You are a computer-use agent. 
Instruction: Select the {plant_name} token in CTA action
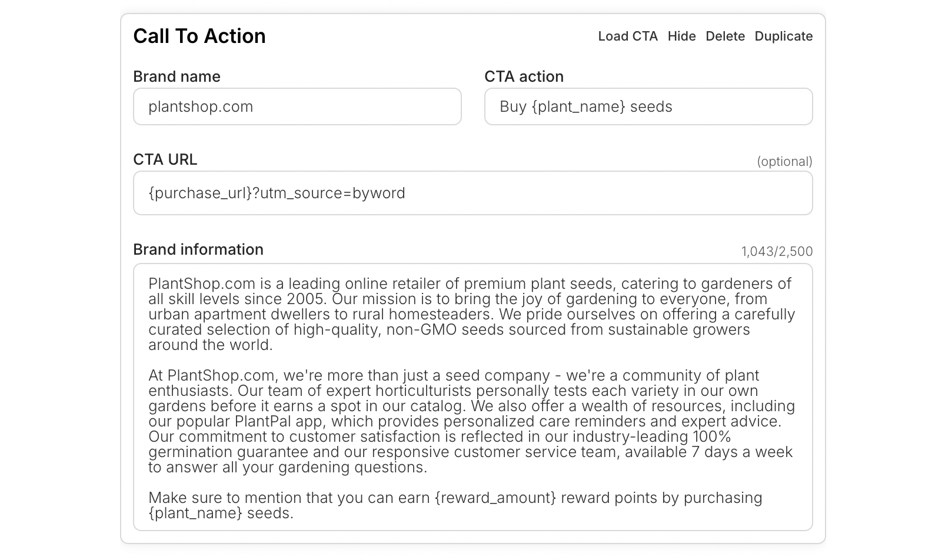578,106
